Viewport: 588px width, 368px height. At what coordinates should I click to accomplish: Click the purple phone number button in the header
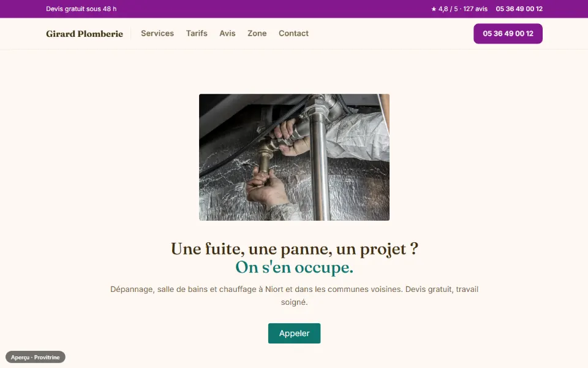pos(508,33)
